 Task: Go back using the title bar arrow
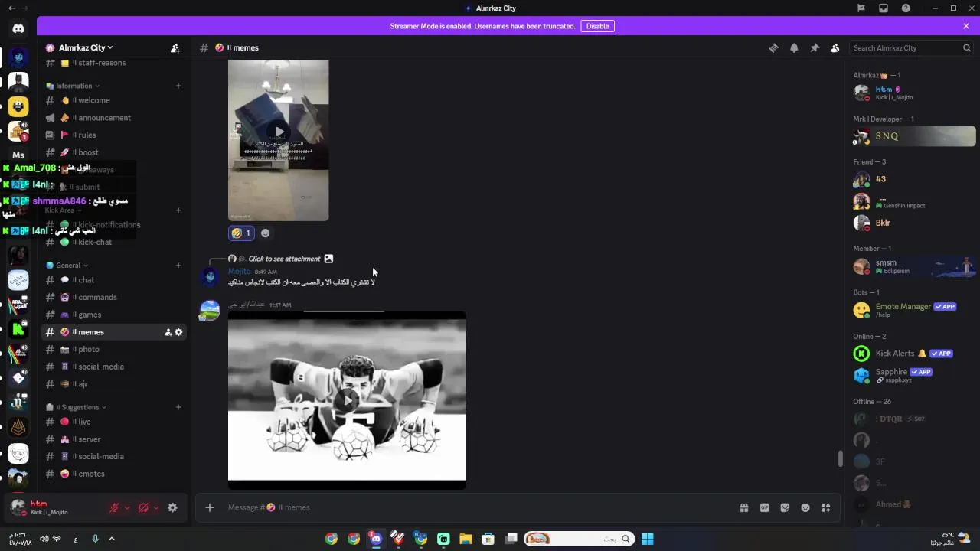point(11,8)
